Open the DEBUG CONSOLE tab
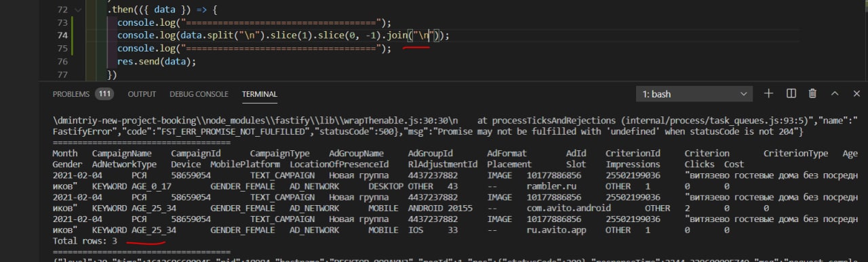 coord(199,94)
